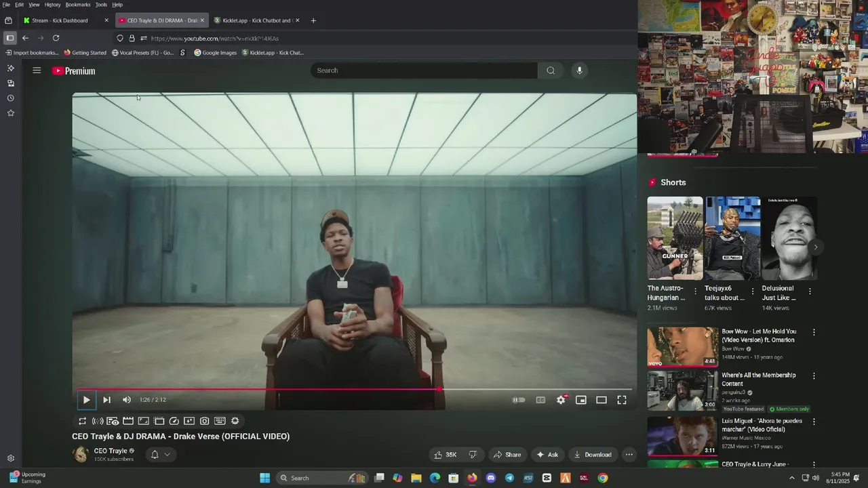Open the YouTube guide hamburger menu

click(x=37, y=70)
